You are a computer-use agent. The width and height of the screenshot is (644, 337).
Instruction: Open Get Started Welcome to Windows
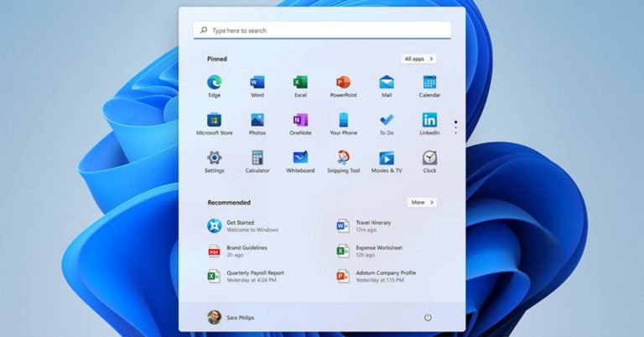point(242,226)
